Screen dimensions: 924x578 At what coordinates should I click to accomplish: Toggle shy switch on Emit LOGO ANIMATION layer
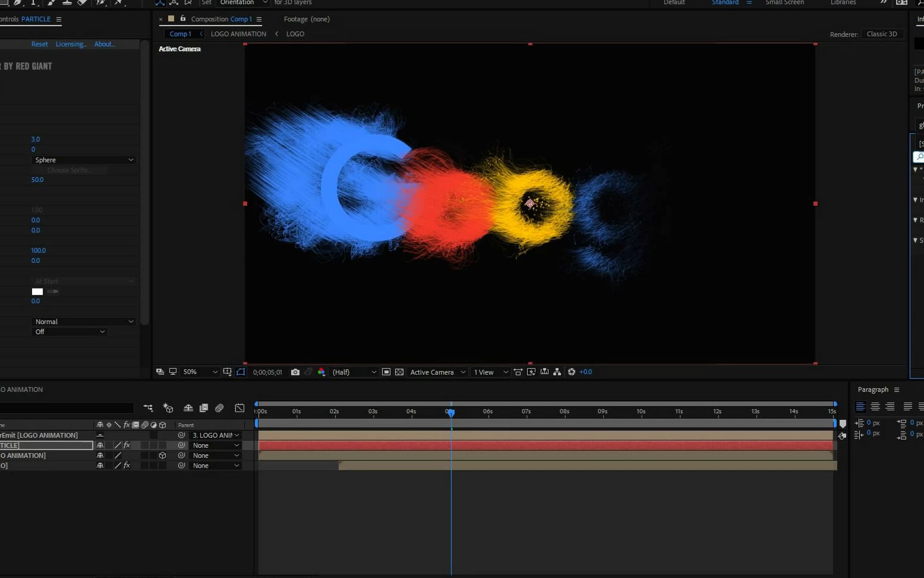pos(100,435)
